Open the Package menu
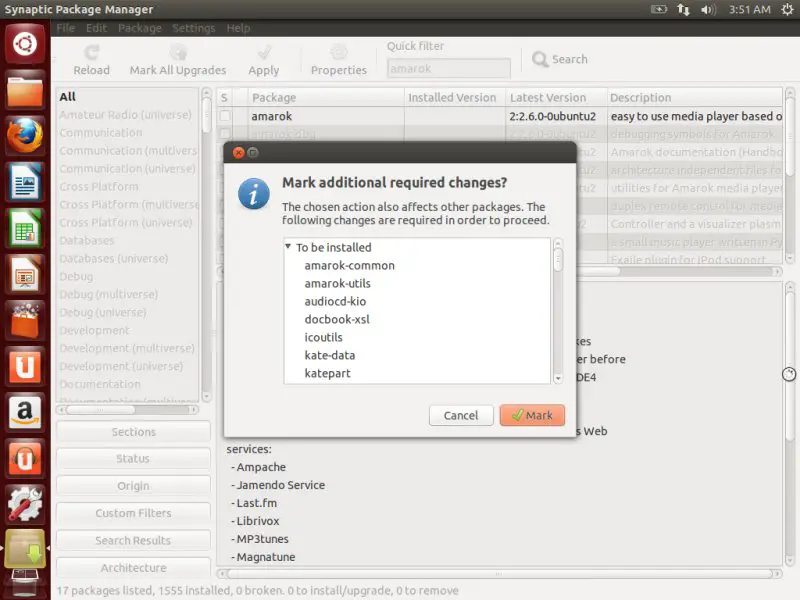 click(140, 28)
